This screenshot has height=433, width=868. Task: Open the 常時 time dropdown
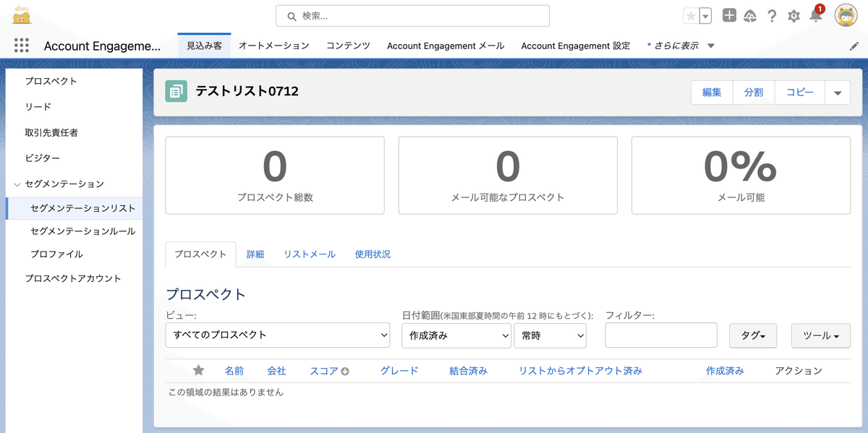[x=550, y=335]
